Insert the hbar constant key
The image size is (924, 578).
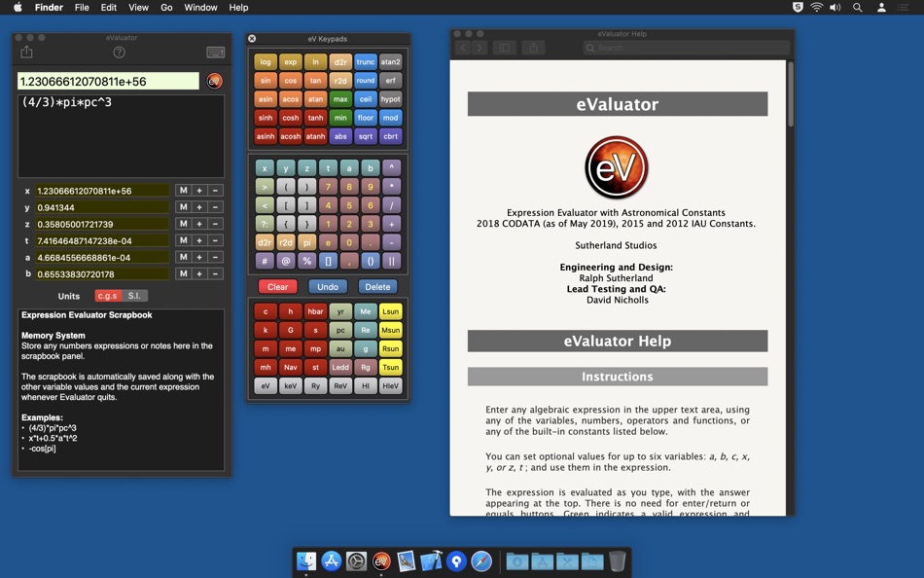point(315,311)
